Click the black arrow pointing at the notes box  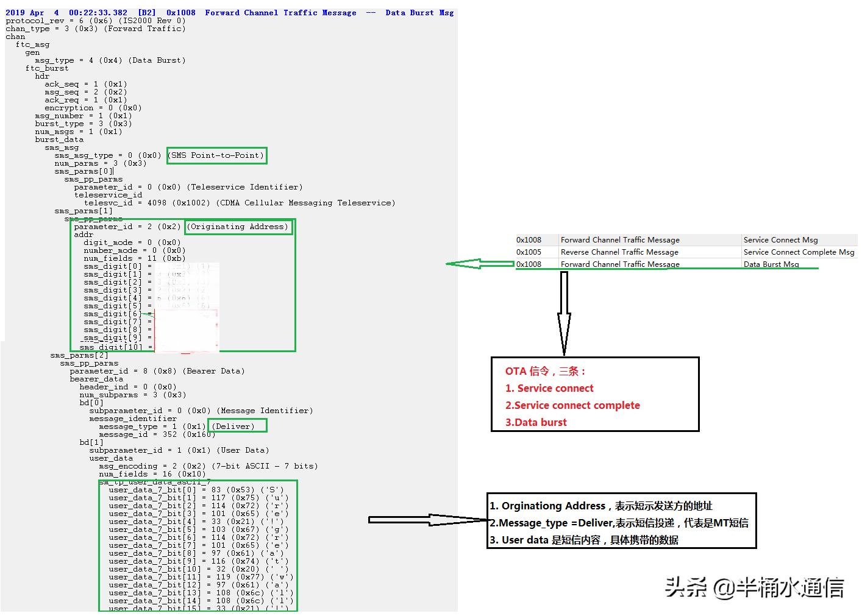427,520
